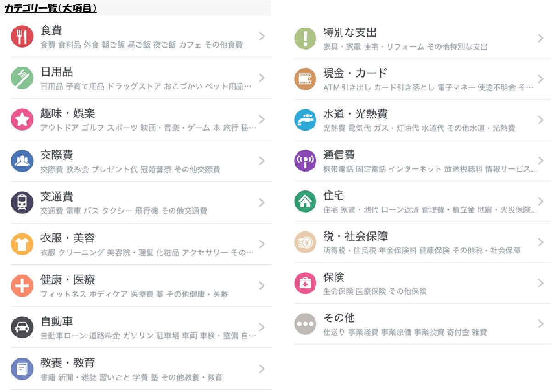Expand 税・社会保障 using its chevron arrow
This screenshot has width=551, height=392.
pyautogui.click(x=540, y=242)
